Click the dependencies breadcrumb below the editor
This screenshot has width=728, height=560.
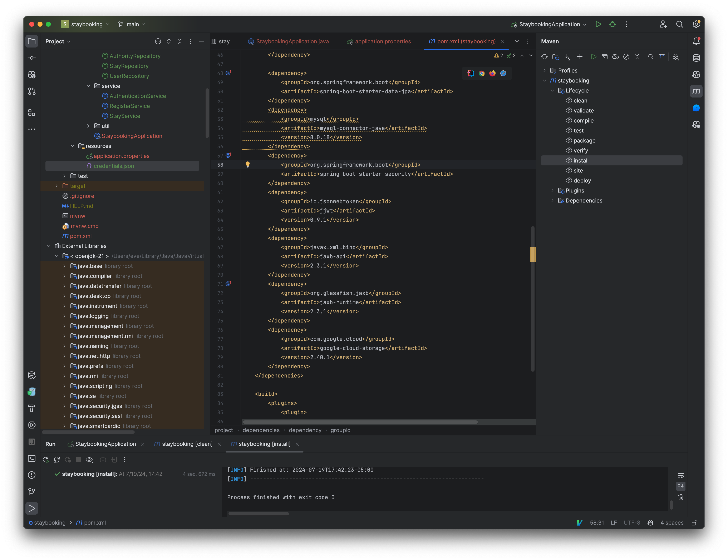coord(261,430)
